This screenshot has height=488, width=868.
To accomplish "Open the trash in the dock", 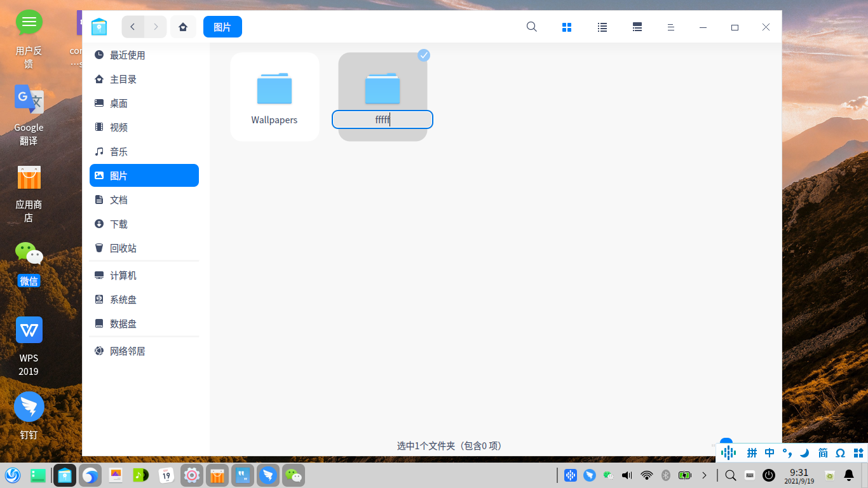I will (x=830, y=475).
